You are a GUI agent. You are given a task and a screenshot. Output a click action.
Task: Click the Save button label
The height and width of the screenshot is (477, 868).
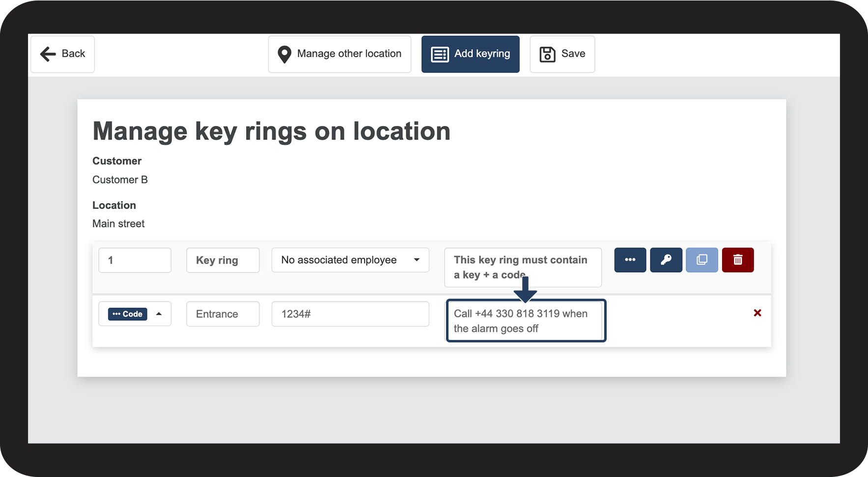pyautogui.click(x=573, y=54)
